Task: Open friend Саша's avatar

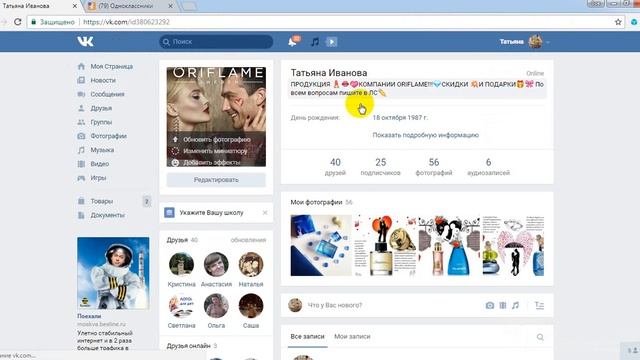Action: 251,306
